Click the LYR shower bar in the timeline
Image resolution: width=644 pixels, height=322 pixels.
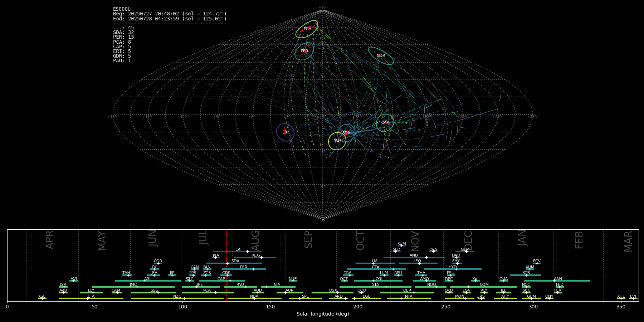coord(63,287)
